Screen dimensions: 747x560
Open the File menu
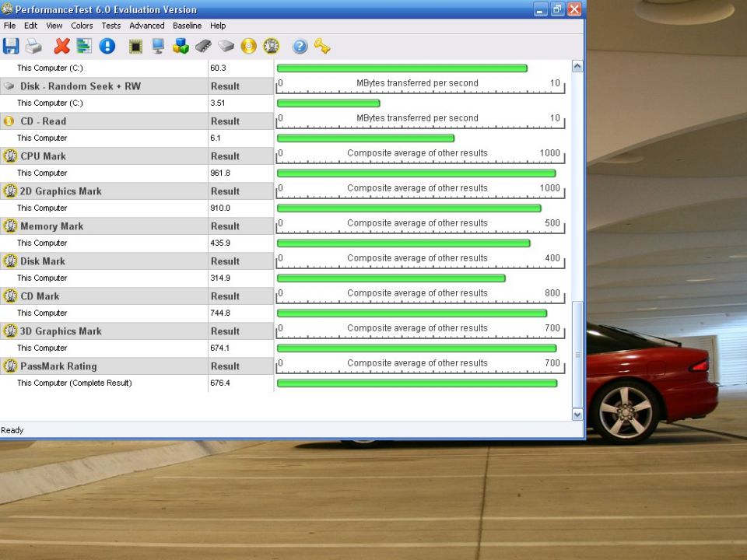pos(9,26)
